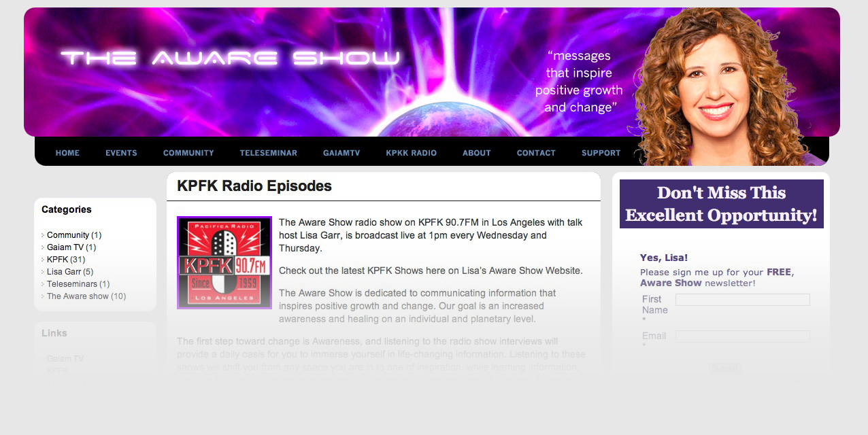Go to the CONTACT page
Viewport: 868px width, 435px height.
(536, 153)
